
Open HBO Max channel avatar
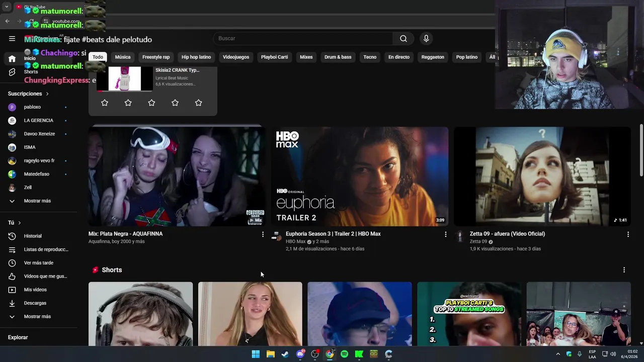(x=276, y=236)
